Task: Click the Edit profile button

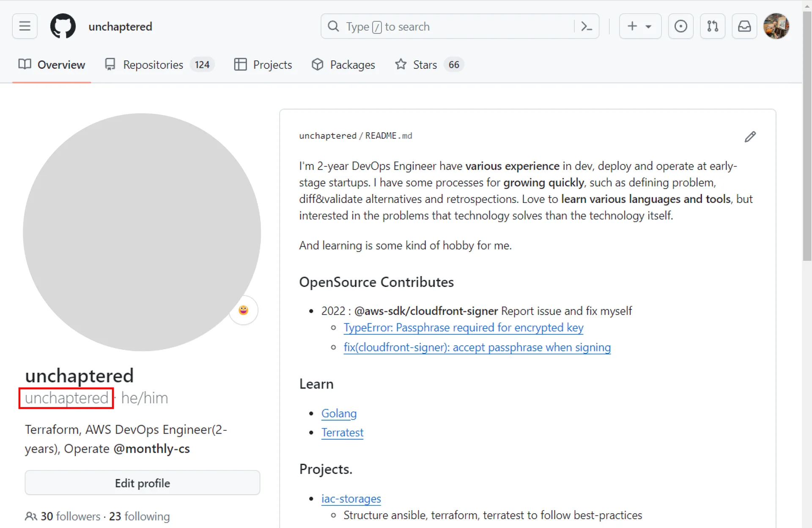Action: click(142, 483)
